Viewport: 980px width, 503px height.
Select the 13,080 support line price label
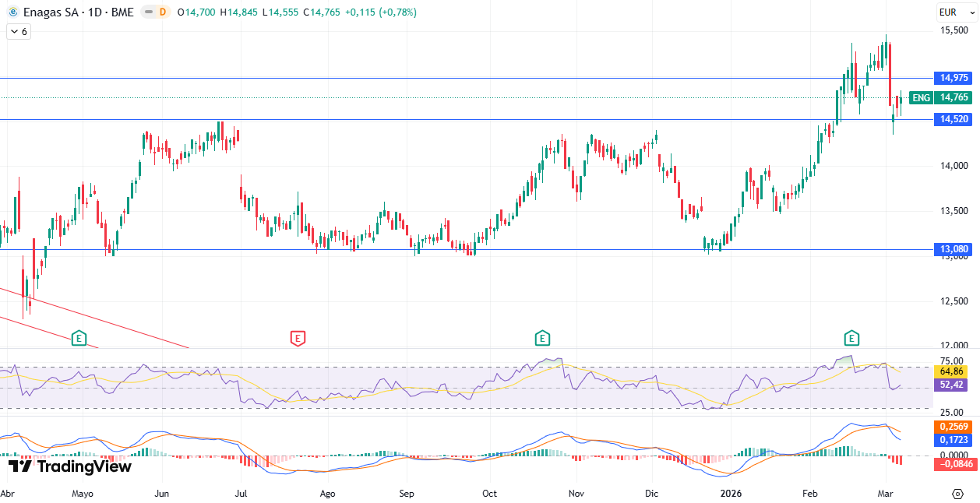(x=954, y=249)
